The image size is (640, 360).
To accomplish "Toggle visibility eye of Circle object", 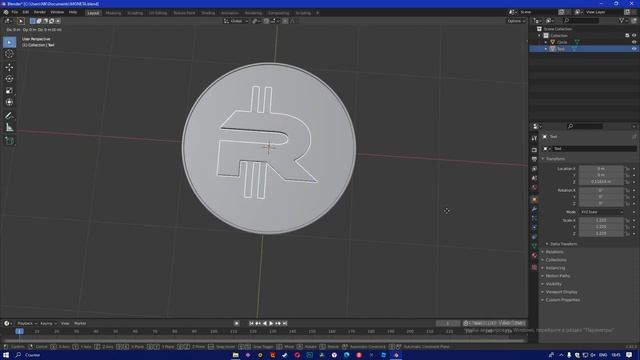I will coord(634,42).
